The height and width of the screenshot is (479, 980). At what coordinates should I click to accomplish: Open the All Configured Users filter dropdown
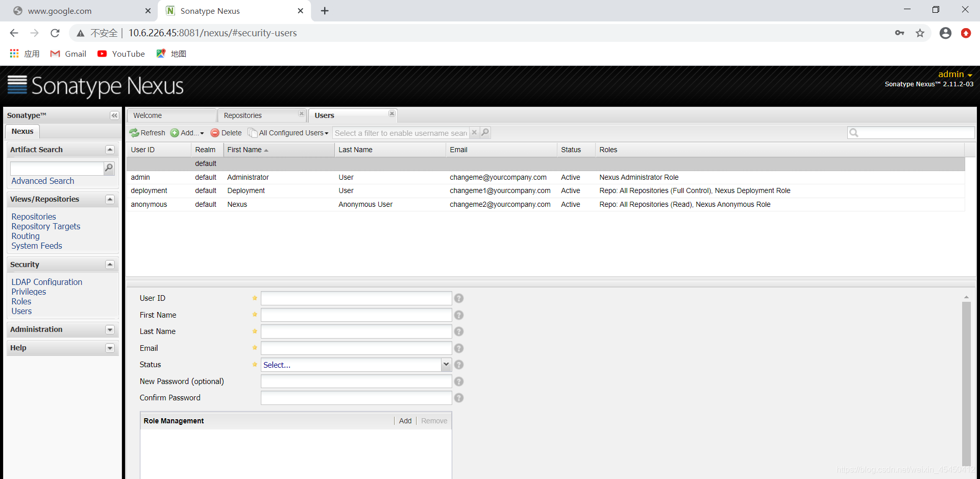[288, 133]
